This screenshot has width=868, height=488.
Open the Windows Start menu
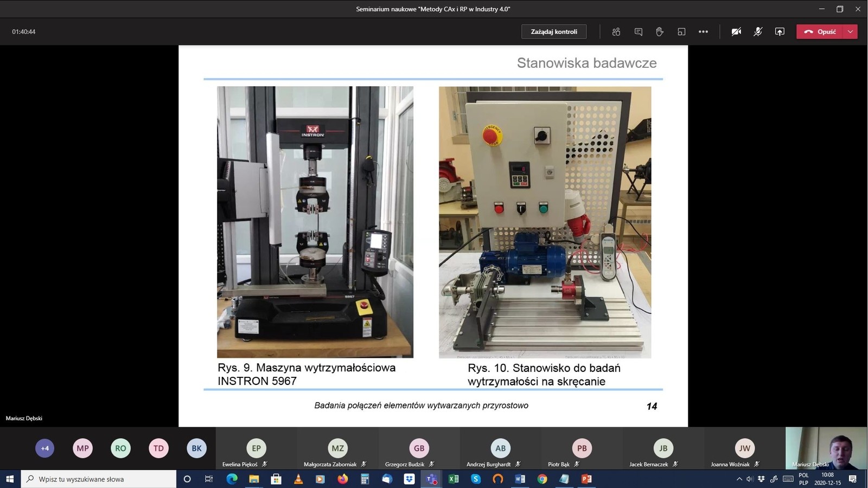point(10,479)
